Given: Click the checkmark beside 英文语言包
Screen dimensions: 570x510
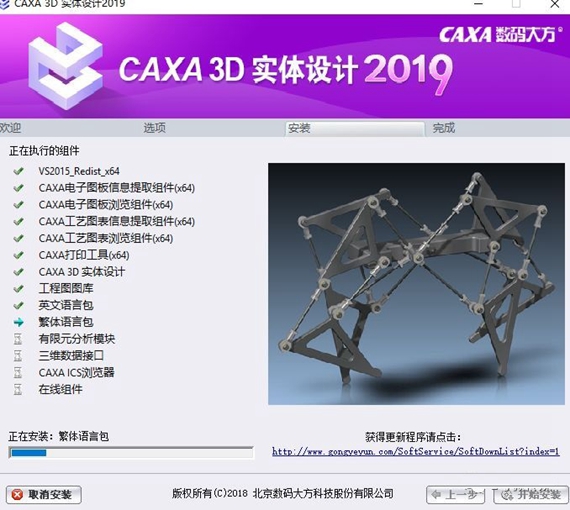Looking at the screenshot, I should [x=19, y=305].
